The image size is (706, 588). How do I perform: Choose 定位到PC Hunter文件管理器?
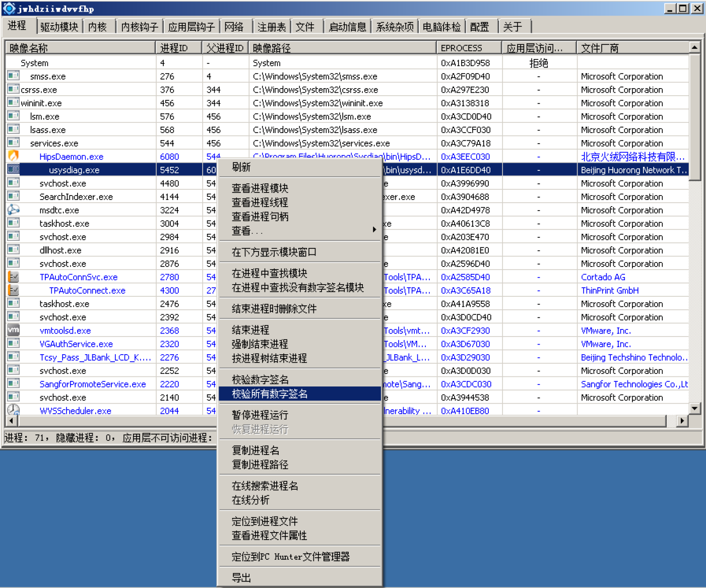coord(300,556)
